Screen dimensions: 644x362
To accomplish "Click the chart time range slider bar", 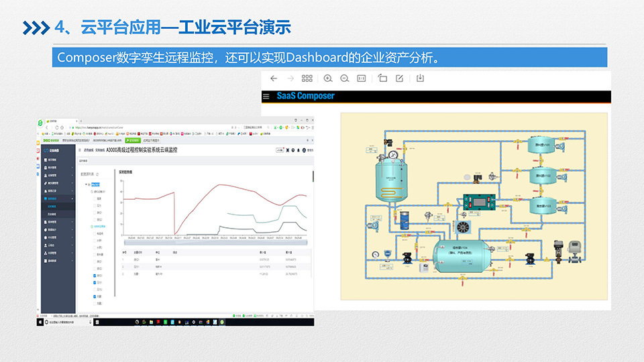I will pos(215,242).
